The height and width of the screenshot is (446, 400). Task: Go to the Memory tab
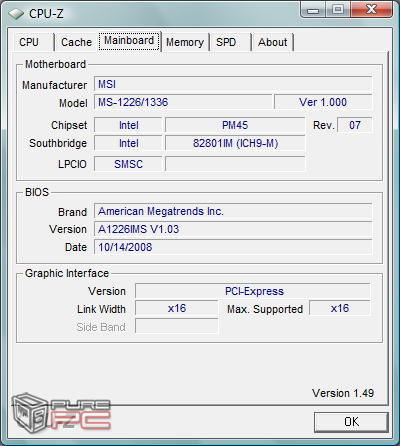click(185, 42)
